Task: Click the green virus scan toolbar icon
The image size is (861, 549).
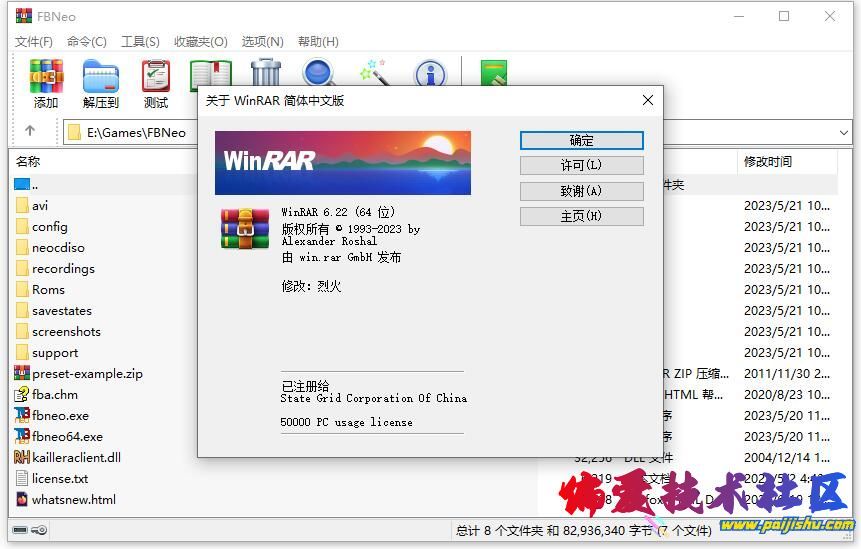Action: coord(494,73)
